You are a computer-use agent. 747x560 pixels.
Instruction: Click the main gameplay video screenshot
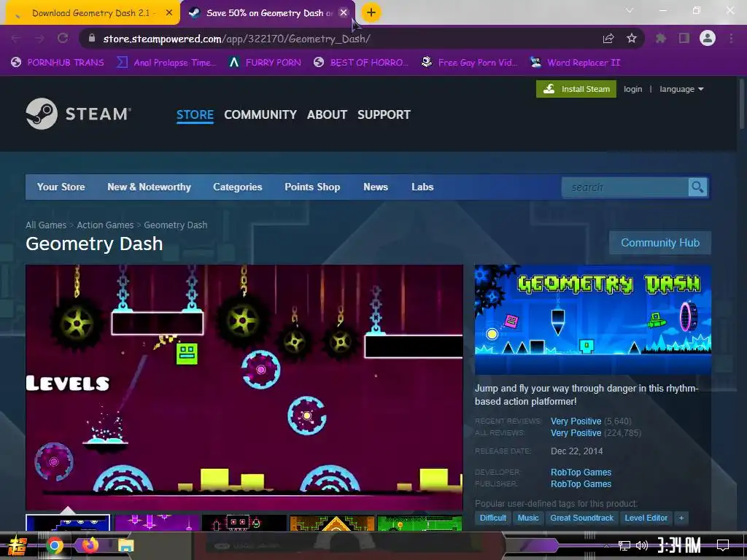pos(244,388)
